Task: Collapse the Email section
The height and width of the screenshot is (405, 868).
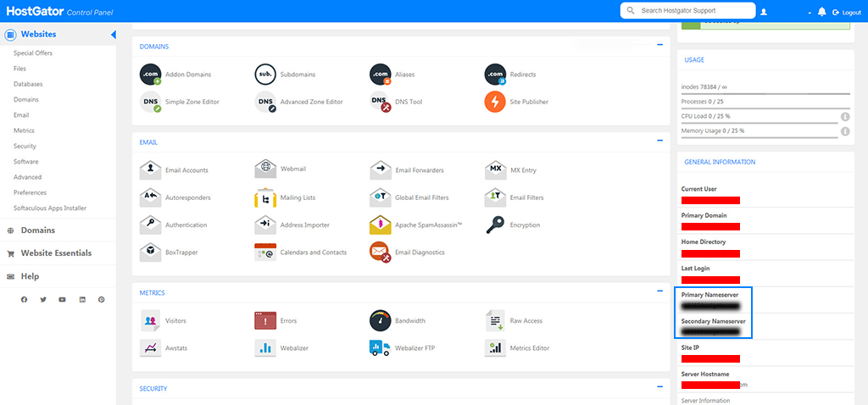Action: [659, 141]
